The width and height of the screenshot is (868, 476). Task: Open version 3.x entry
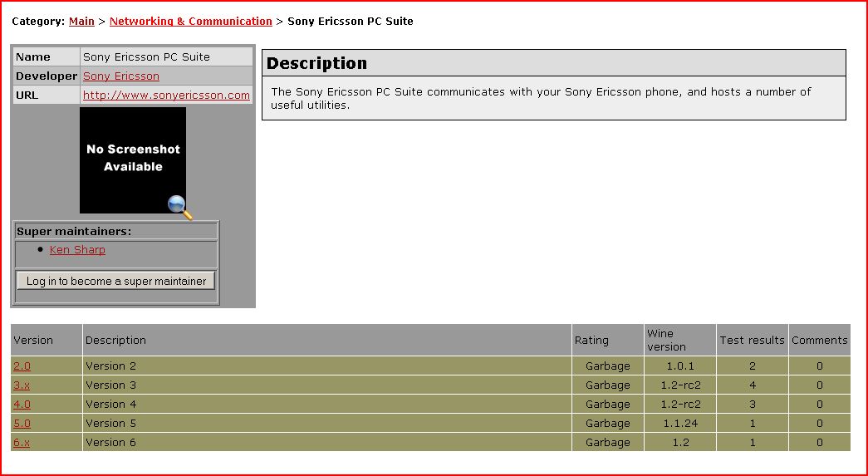[22, 385]
